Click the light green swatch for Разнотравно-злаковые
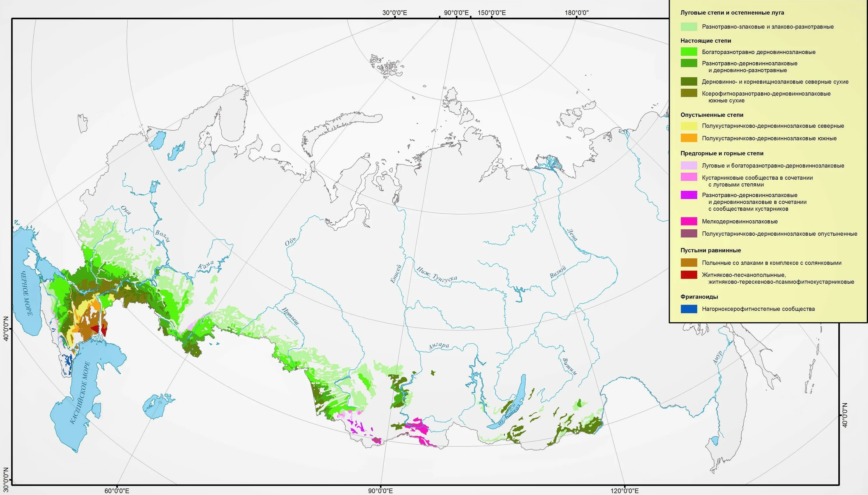 pos(689,26)
